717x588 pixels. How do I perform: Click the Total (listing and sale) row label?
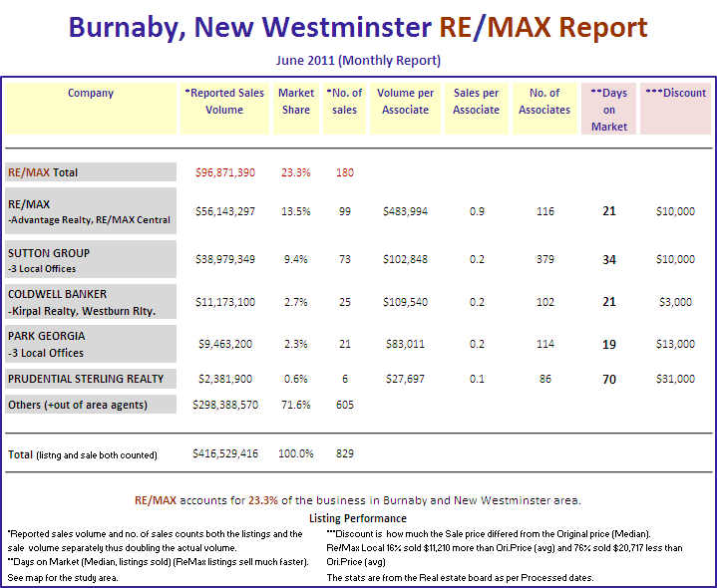(x=83, y=454)
